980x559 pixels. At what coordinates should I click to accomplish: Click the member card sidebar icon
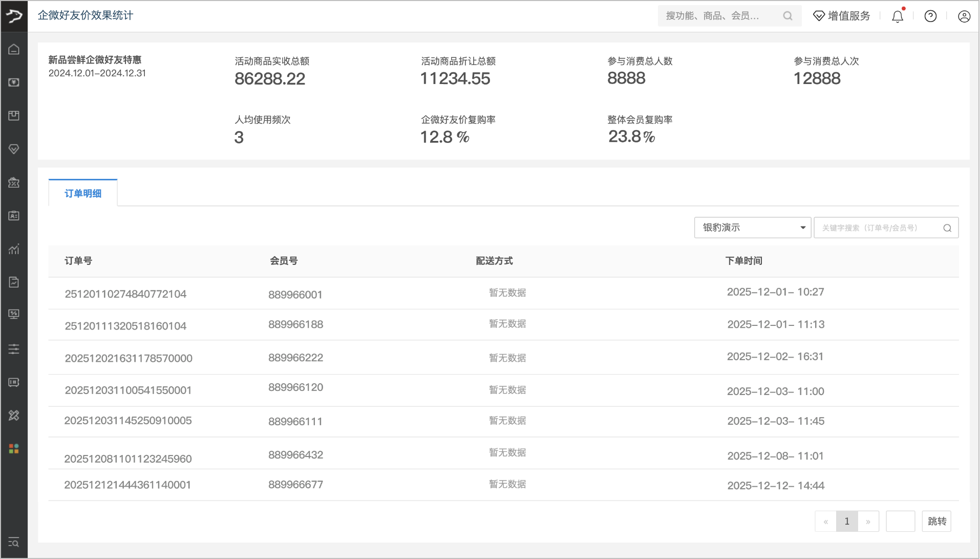pos(14,216)
